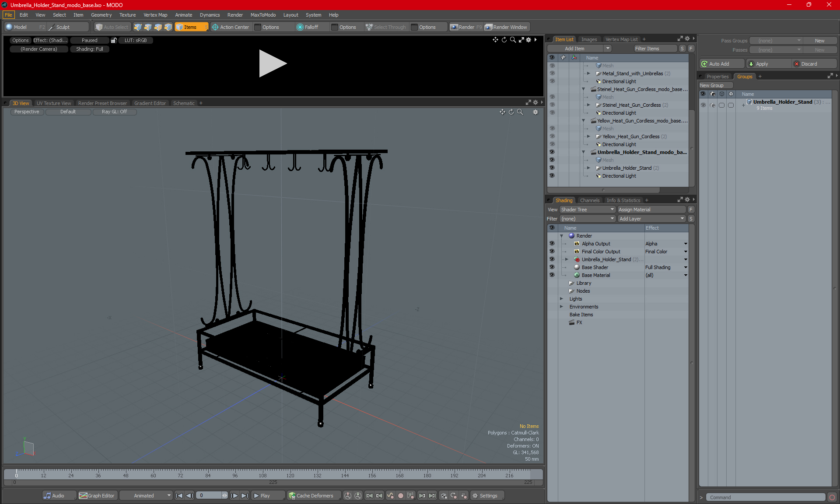Viewport: 840px width, 504px height.
Task: Switch to UV Texture View tab
Action: pyautogui.click(x=53, y=103)
